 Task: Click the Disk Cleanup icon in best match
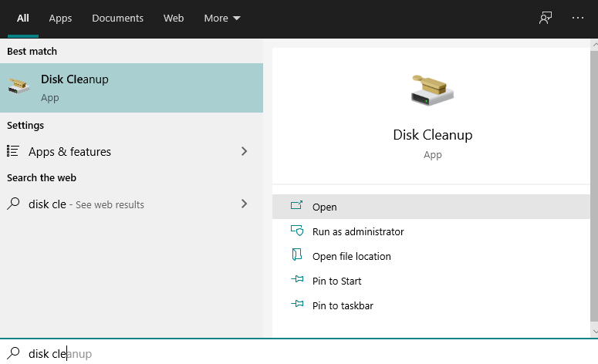19,86
